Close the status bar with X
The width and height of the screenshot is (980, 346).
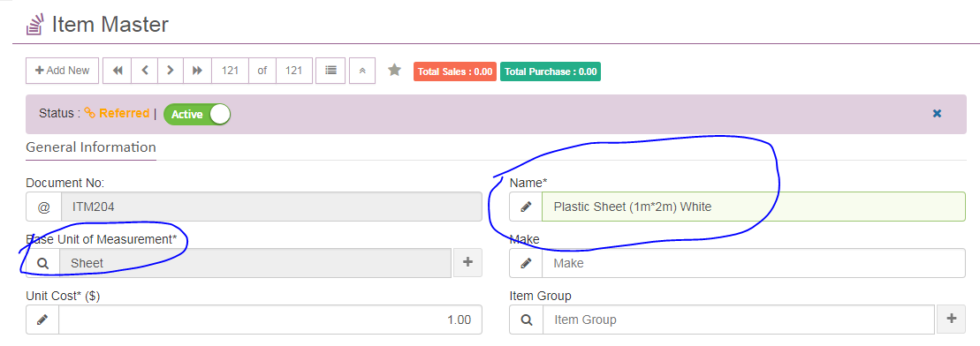[x=937, y=114]
